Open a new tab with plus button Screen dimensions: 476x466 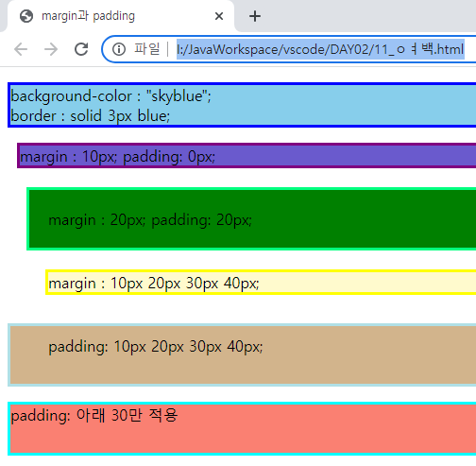pos(255,16)
